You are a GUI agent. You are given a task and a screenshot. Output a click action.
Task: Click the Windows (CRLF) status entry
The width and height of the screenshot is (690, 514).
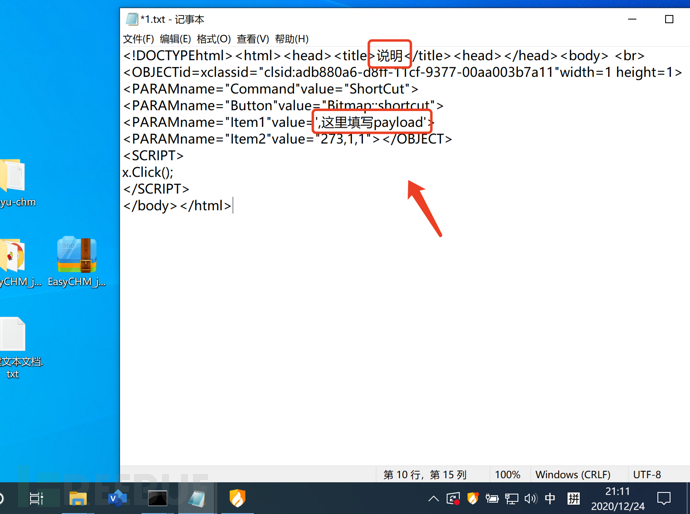[573, 474]
